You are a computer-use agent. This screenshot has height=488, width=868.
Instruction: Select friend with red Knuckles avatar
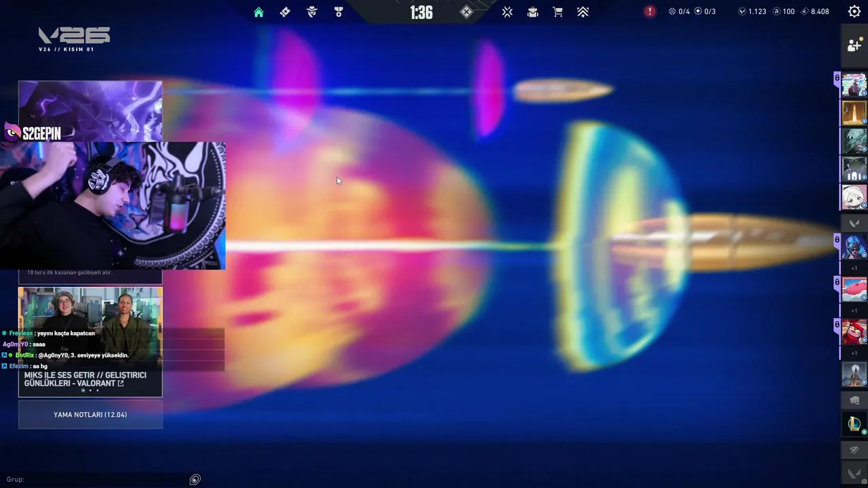(854, 331)
